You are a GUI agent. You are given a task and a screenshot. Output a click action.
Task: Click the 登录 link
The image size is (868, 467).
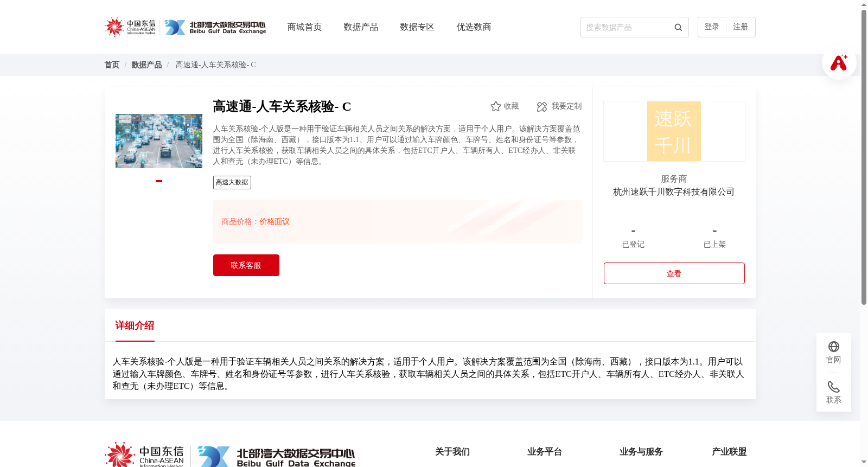click(712, 27)
